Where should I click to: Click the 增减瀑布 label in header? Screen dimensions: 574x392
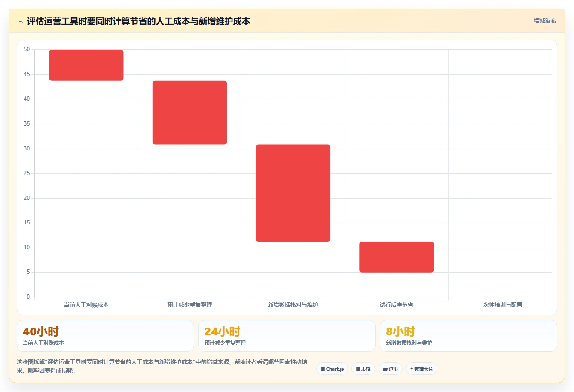(545, 21)
